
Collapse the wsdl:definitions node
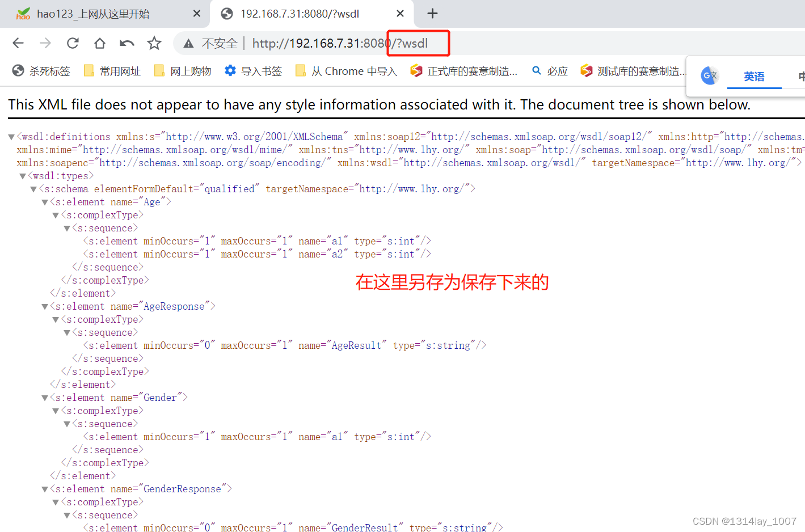click(11, 137)
